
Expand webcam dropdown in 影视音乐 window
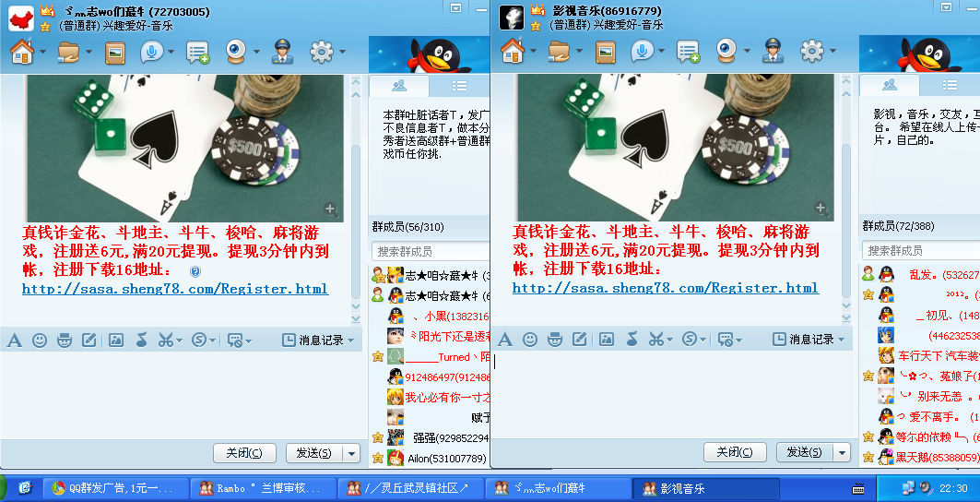tap(747, 53)
